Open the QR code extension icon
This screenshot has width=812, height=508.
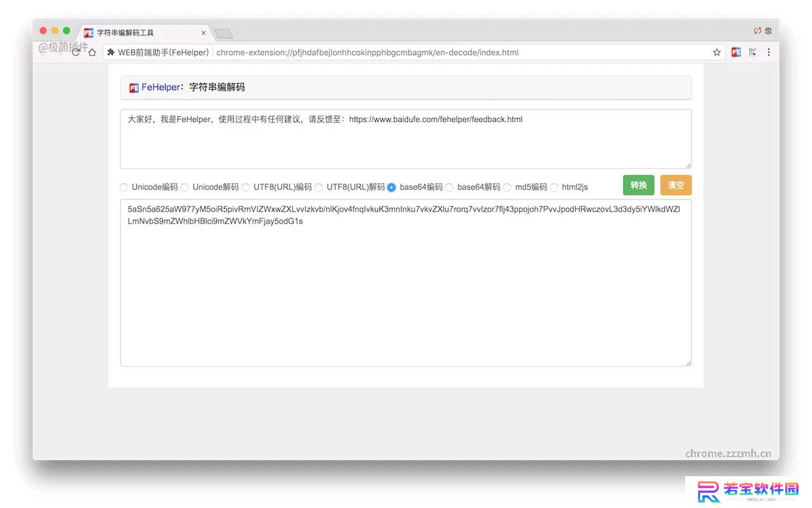[753, 52]
